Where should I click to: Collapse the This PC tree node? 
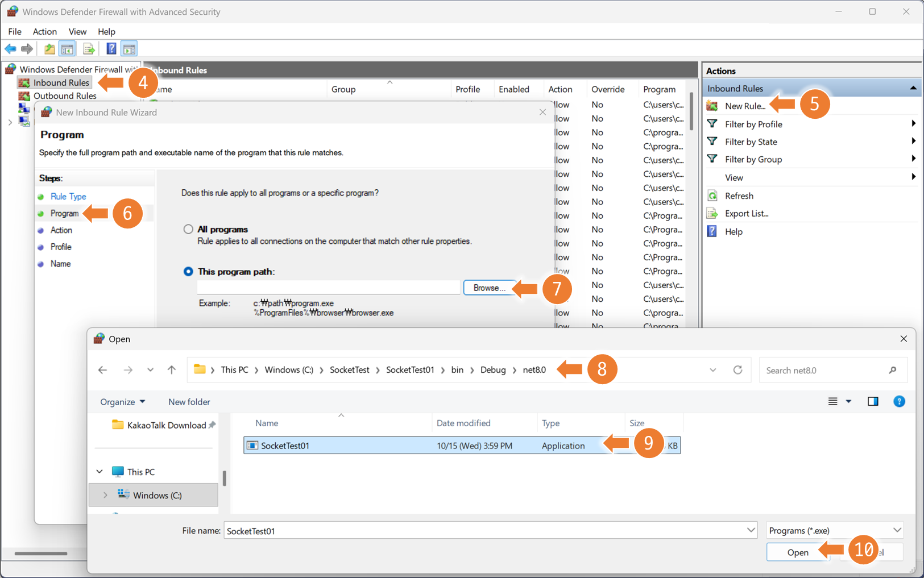tap(100, 472)
